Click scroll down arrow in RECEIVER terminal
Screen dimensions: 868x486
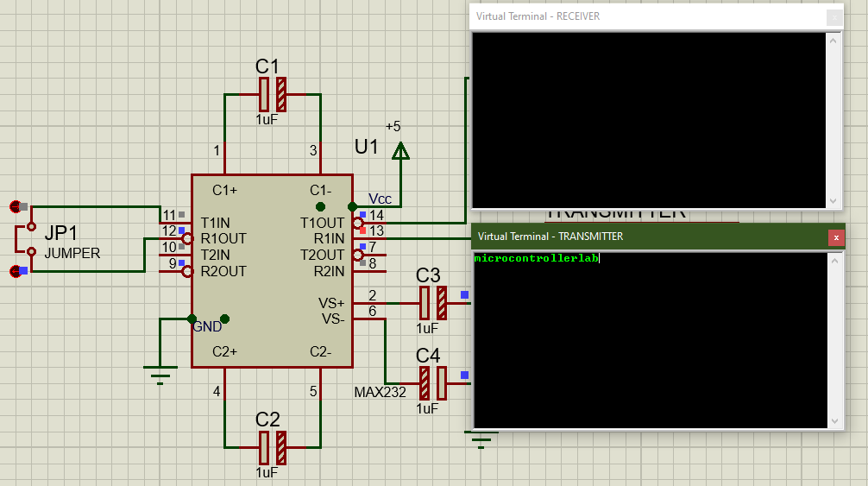833,200
